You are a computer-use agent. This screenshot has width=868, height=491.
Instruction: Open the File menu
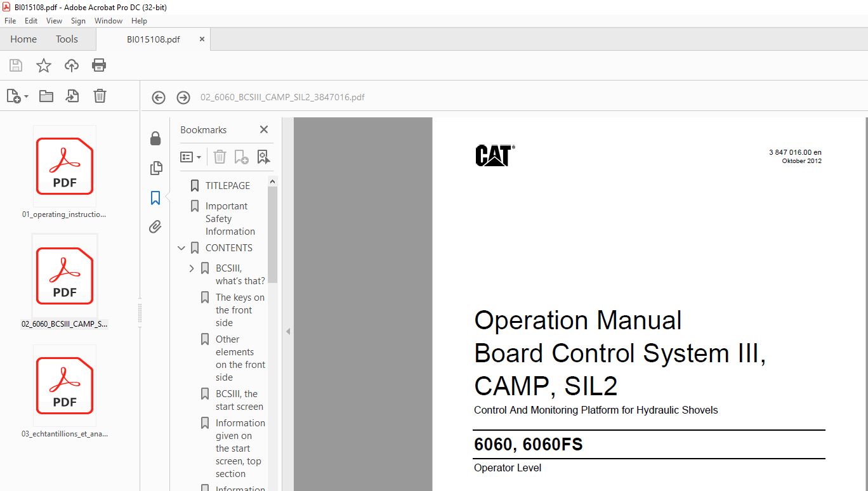click(x=10, y=21)
